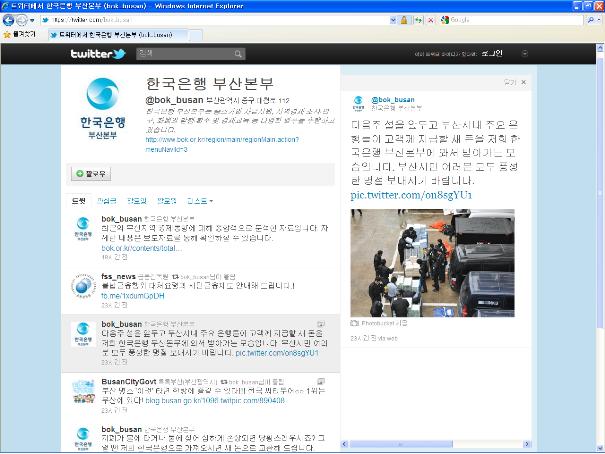Open pic.twitter.com link in highlighted tweet
This screenshot has height=454, width=605.
[x=277, y=353]
